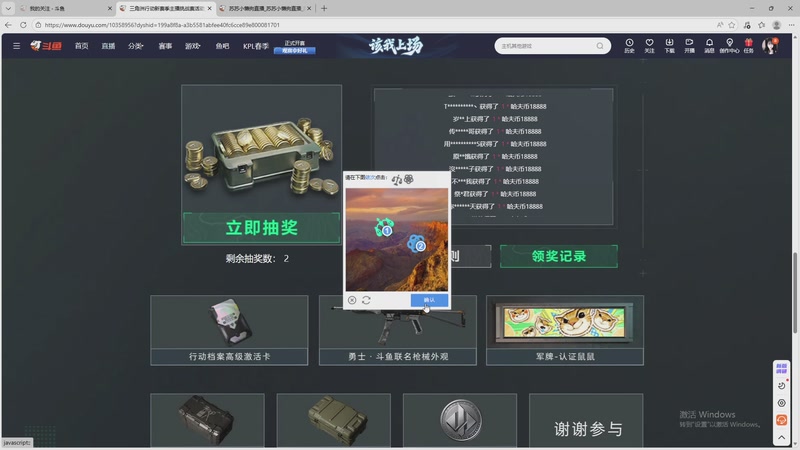The width and height of the screenshot is (800, 450).
Task: Select the black supply crate prize card
Action: pyautogui.click(x=207, y=421)
